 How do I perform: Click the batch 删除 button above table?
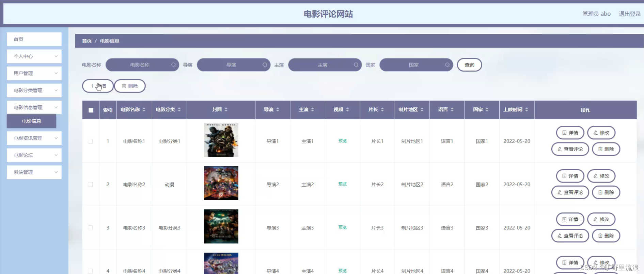[x=130, y=86]
